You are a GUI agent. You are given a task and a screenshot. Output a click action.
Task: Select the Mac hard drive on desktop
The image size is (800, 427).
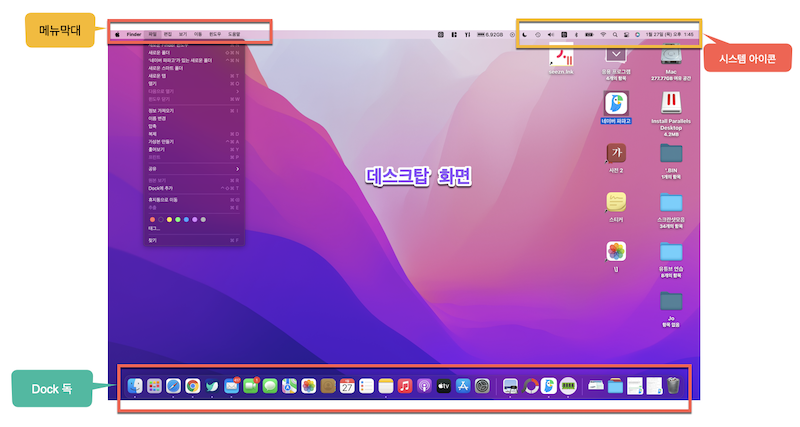click(671, 60)
